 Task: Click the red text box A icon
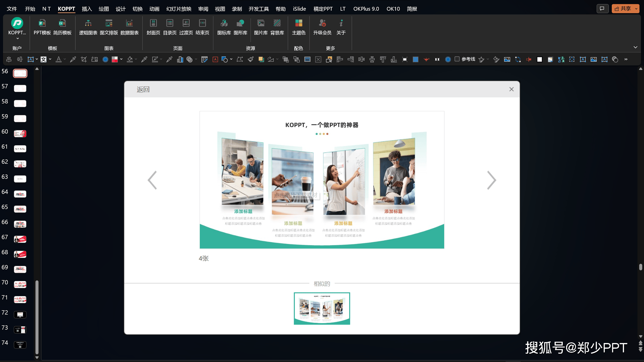click(215, 59)
